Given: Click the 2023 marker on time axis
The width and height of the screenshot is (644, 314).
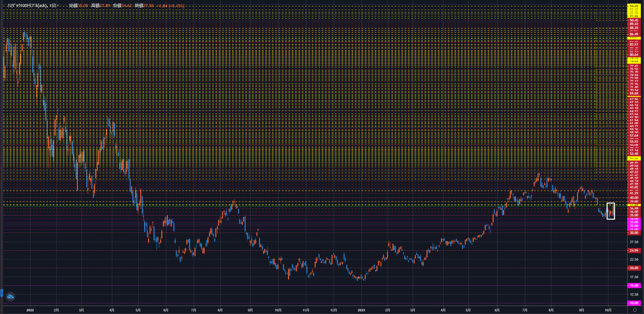Looking at the screenshot, I should [361, 310].
